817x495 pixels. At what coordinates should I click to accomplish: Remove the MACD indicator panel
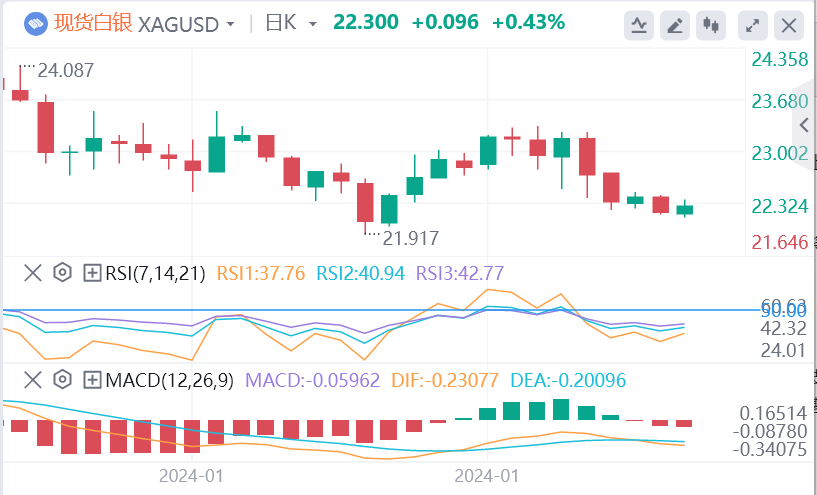click(33, 379)
